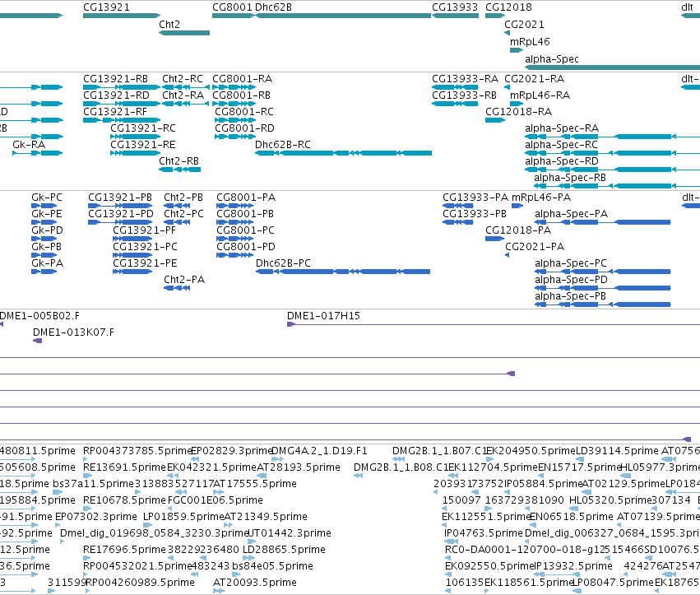Click the "DME1-017H15" clone label
700x595 pixels.
coord(323,316)
